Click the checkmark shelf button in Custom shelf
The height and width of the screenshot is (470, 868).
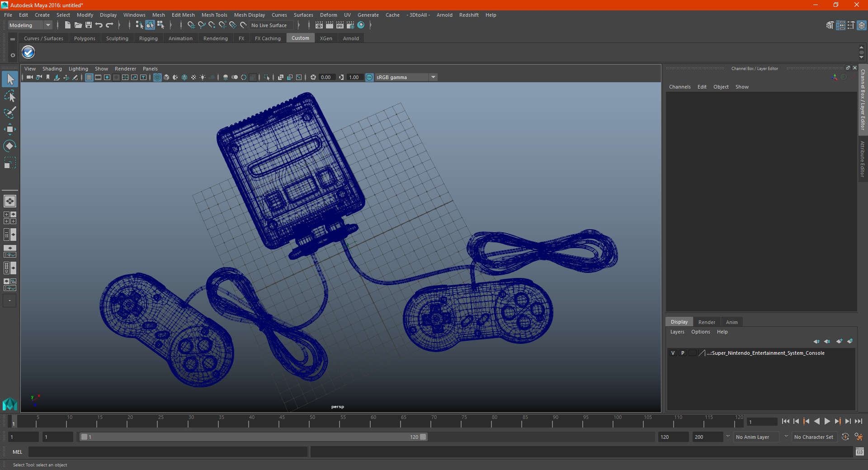[x=28, y=52]
